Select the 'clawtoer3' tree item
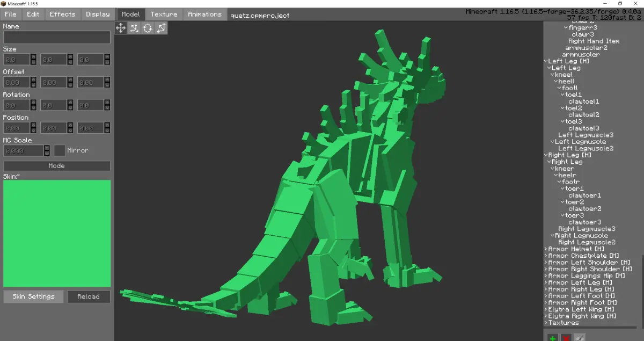The width and height of the screenshot is (644, 341). pos(585,222)
